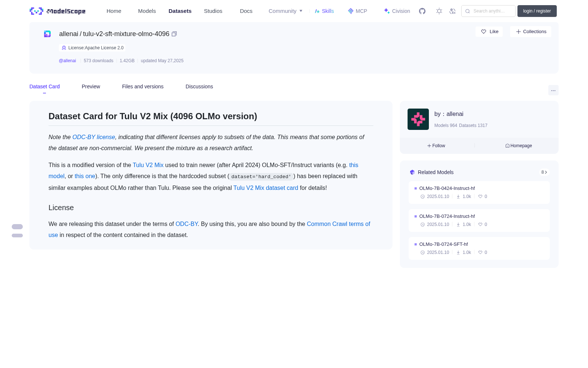The width and height of the screenshot is (588, 368).
Task: Open the Docs navigation item
Action: [x=246, y=11]
